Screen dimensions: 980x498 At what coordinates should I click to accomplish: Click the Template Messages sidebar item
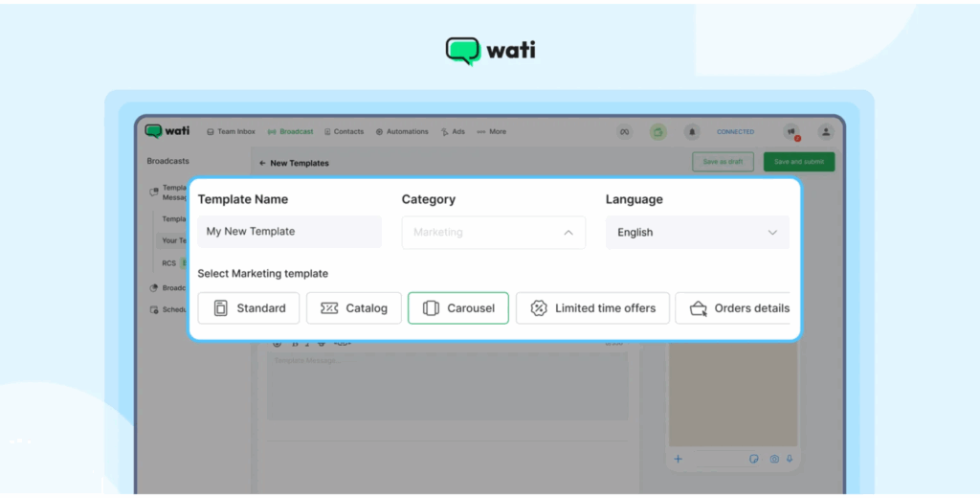168,192
